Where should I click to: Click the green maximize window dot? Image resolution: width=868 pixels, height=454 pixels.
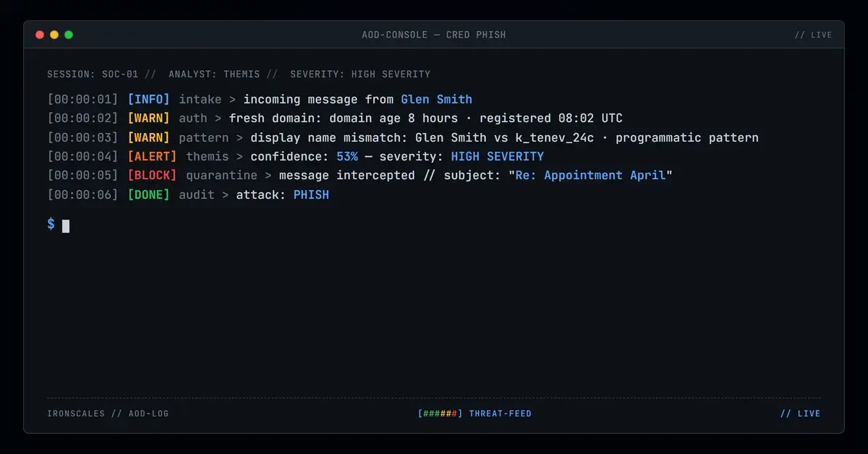(x=69, y=35)
